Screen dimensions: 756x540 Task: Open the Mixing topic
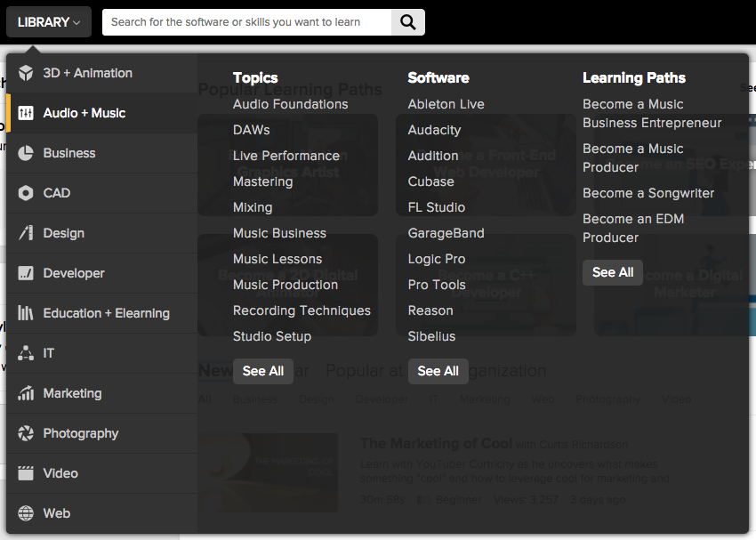(253, 207)
